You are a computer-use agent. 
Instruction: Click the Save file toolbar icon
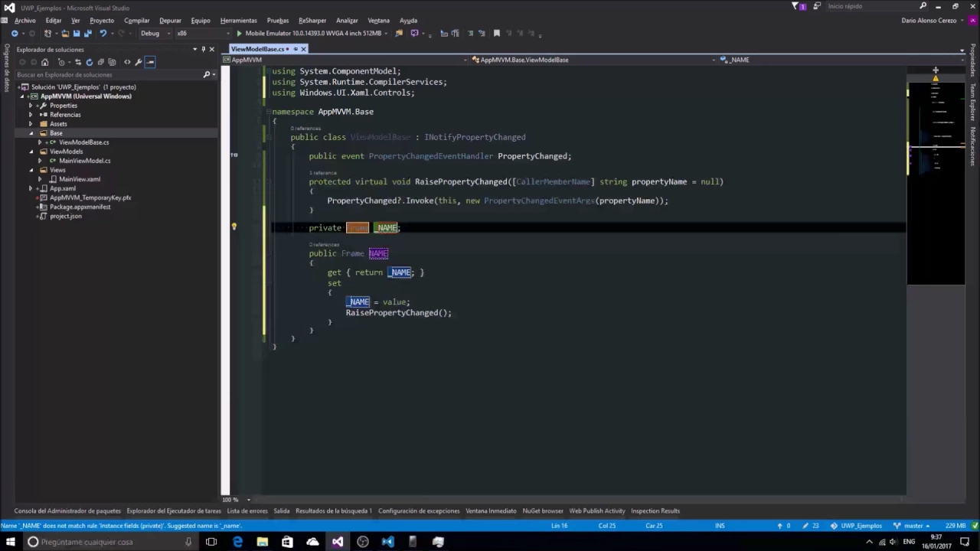[x=76, y=34]
